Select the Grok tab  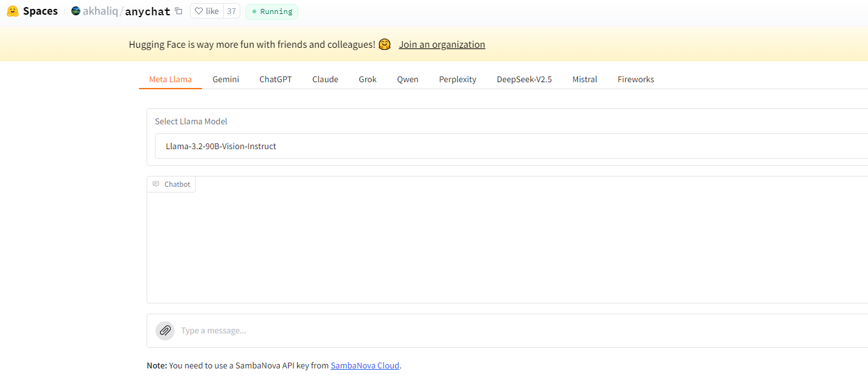368,79
